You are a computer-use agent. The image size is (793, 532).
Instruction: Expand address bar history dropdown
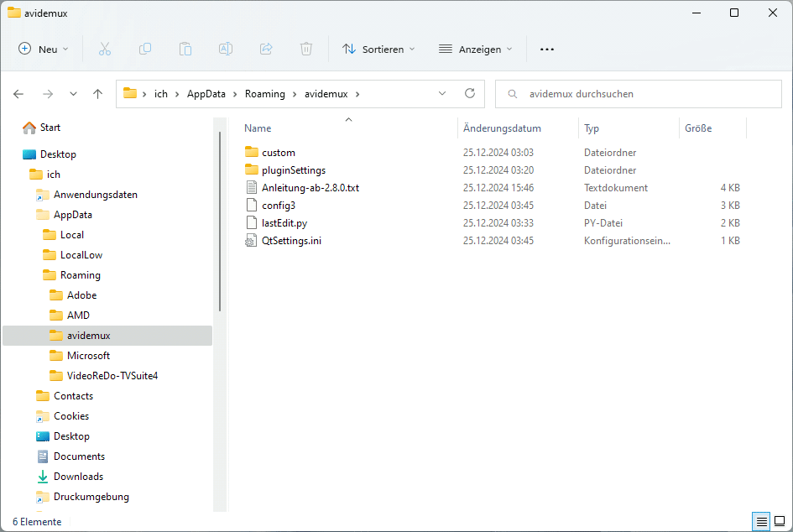[442, 93]
